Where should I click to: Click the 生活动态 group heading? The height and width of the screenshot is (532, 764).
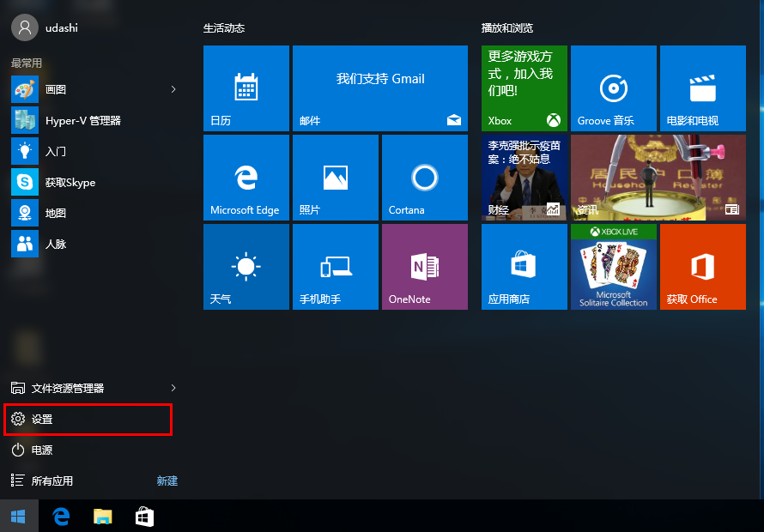click(224, 28)
